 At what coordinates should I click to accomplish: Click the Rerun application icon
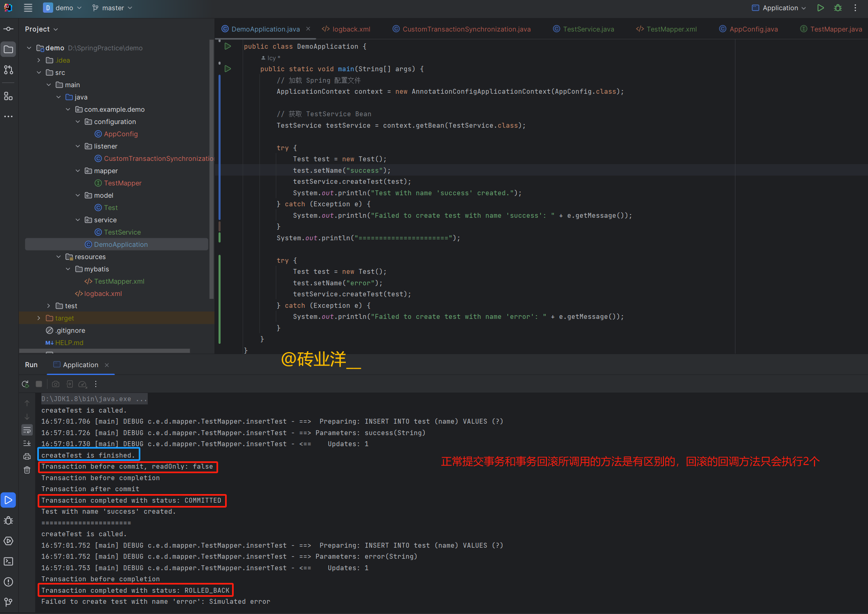[25, 384]
